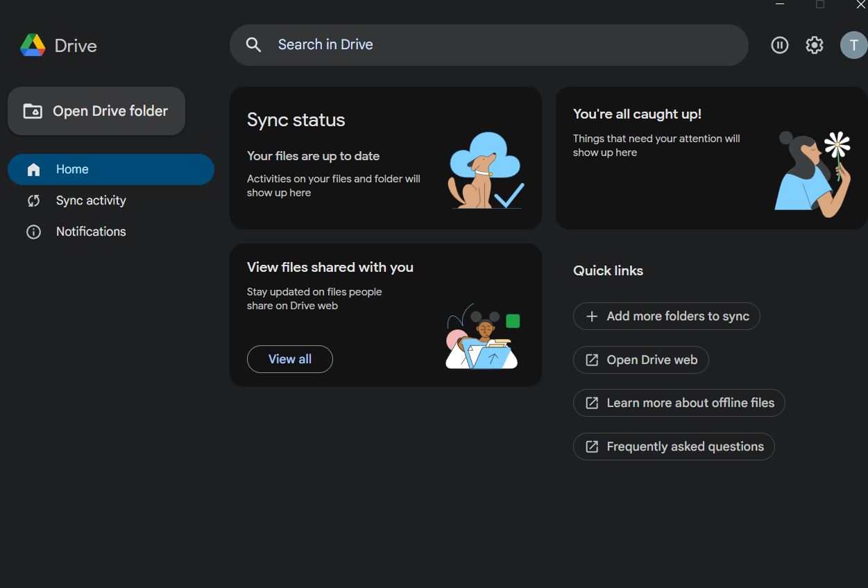This screenshot has height=588, width=868.
Task: Click external-link icon beside Learn more about offline files
Action: (x=592, y=403)
